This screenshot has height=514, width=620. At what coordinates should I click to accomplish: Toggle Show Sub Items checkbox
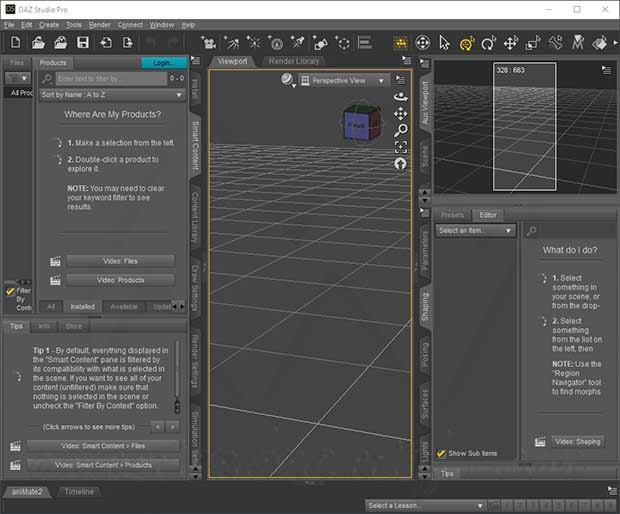coord(441,453)
